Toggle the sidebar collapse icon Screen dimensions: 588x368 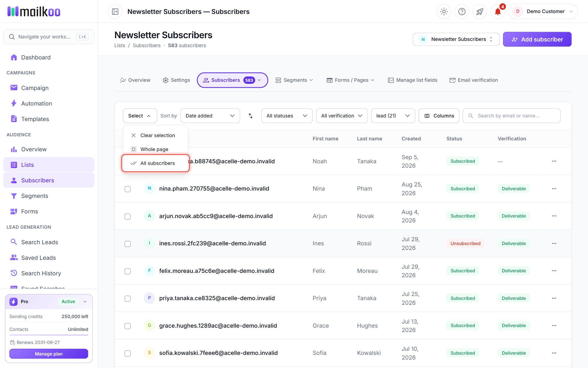[115, 11]
